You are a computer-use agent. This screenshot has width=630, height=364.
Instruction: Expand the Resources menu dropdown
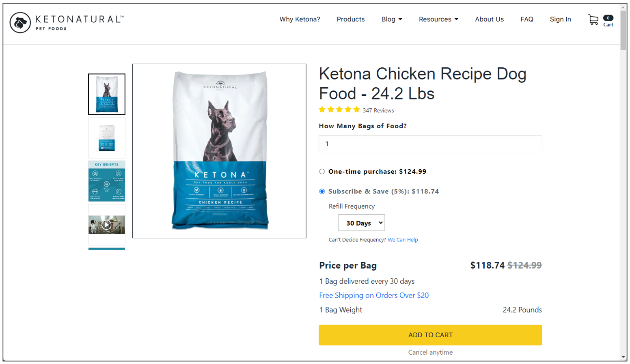coord(438,19)
